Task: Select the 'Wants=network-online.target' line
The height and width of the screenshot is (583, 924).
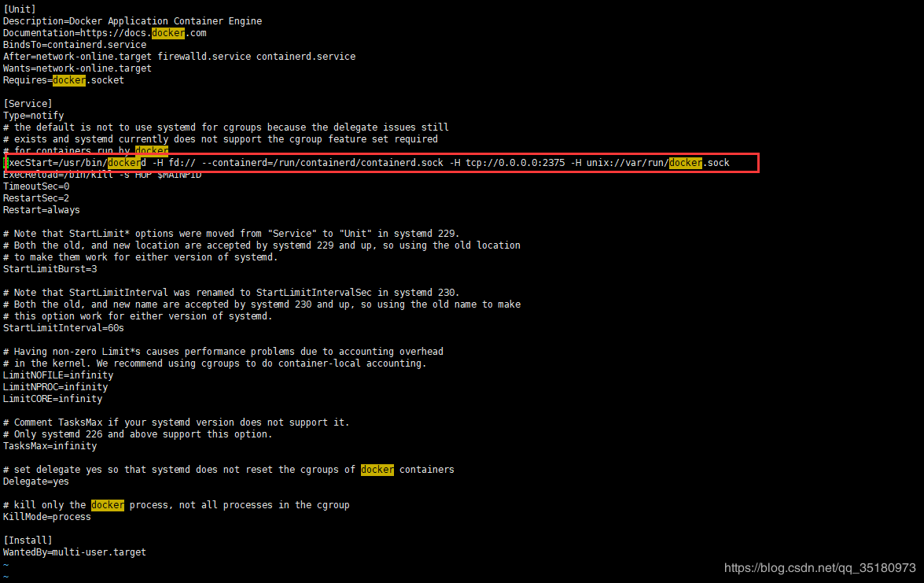Action: [x=77, y=68]
